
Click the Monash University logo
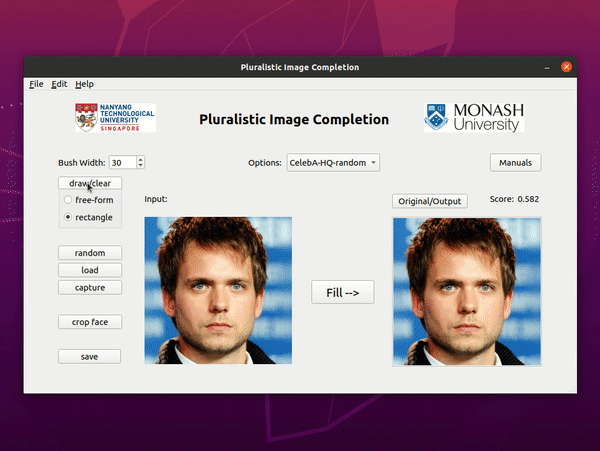474,118
